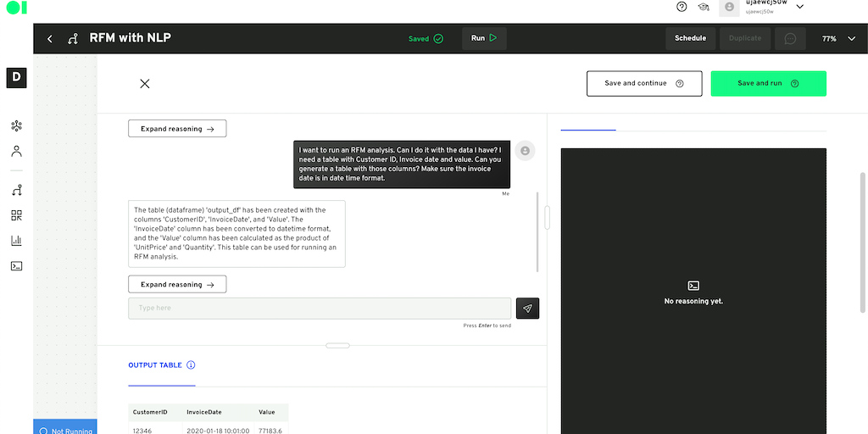Expand reasoning below the output_df reply
The width and height of the screenshot is (868, 434).
click(x=177, y=284)
